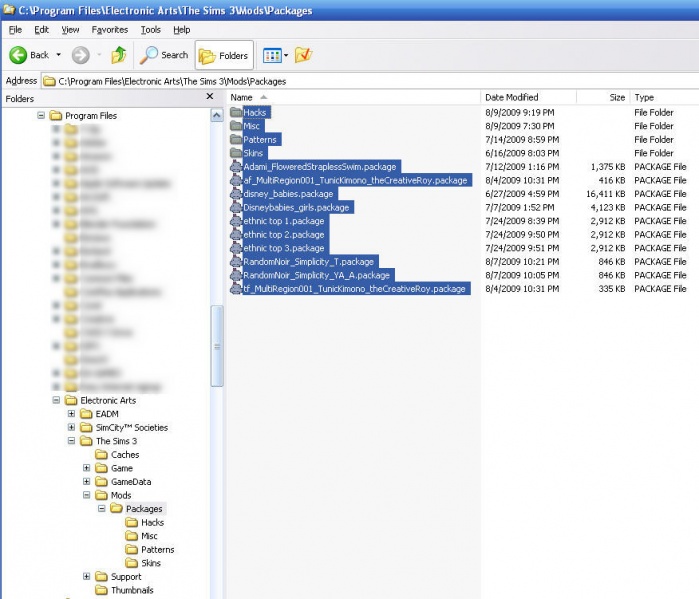Viewport: 699px width, 599px height.
Task: Expand the Game tree node
Action: [x=86, y=468]
